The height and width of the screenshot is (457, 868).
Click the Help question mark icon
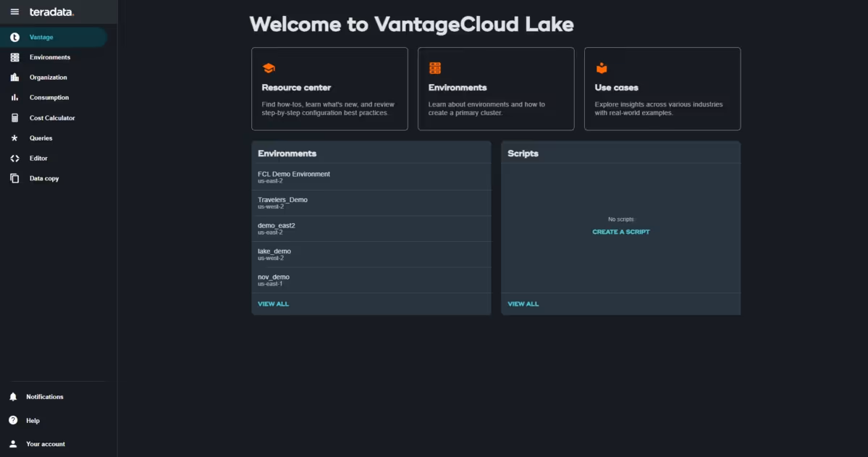[x=13, y=421]
